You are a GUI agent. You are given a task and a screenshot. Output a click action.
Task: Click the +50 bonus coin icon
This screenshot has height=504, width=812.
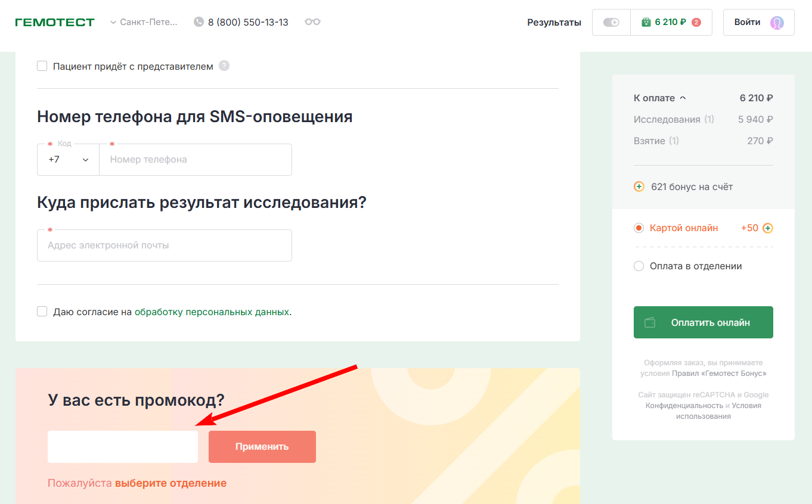(768, 228)
